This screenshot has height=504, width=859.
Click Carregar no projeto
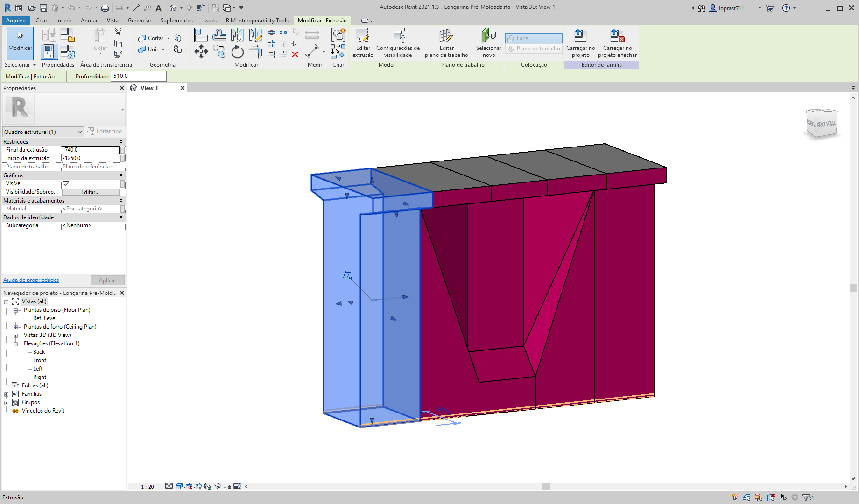point(580,42)
